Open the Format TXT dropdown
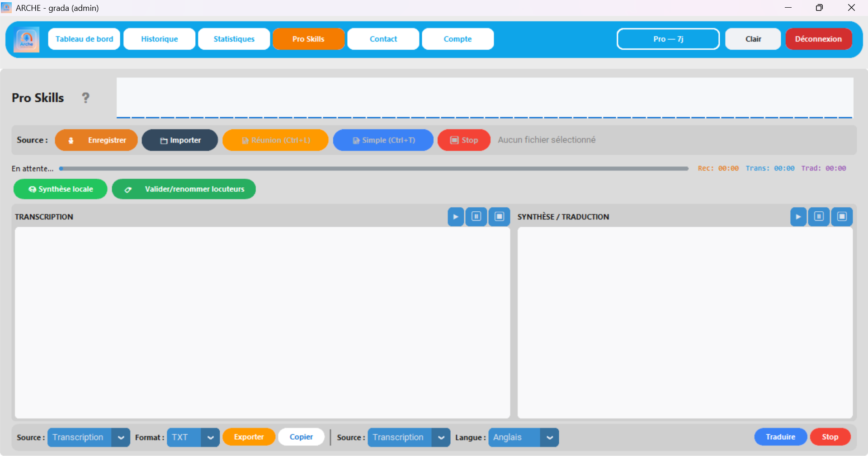This screenshot has height=456, width=868. point(193,437)
